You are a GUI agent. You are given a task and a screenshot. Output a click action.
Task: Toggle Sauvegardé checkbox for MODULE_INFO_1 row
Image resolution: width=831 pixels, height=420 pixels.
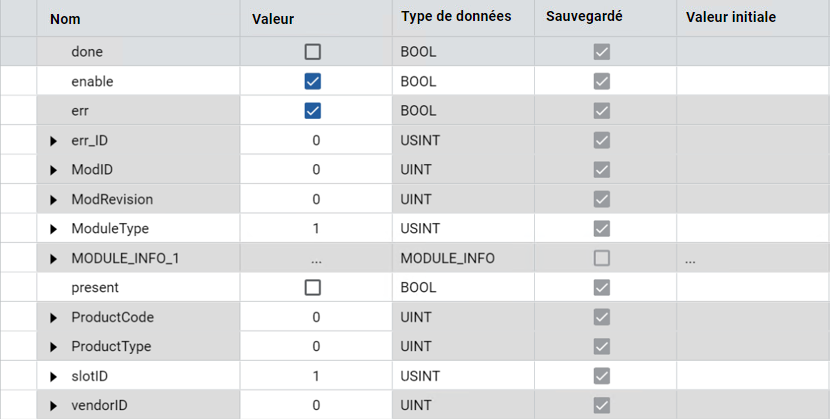click(x=602, y=258)
